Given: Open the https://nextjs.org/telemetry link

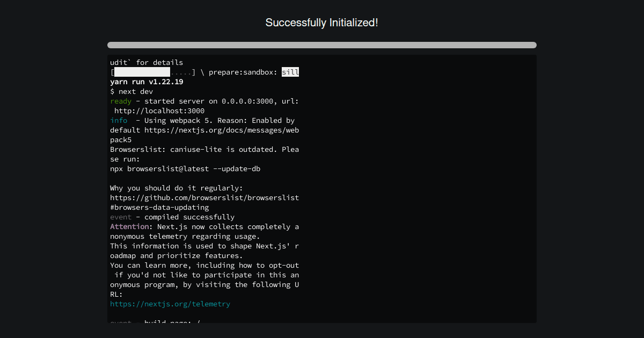Looking at the screenshot, I should (170, 304).
